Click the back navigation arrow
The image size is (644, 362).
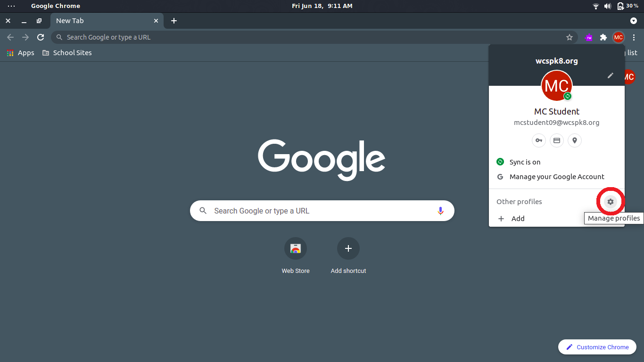pyautogui.click(x=10, y=37)
